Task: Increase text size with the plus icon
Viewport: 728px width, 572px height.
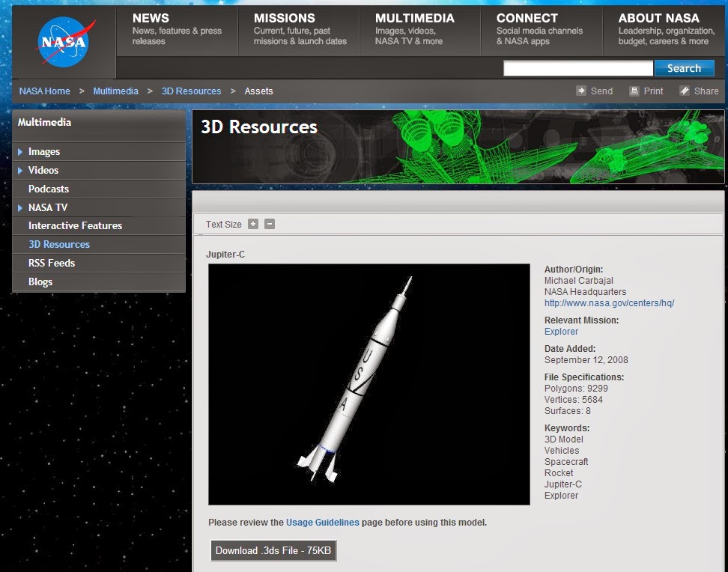Action: pos(253,223)
